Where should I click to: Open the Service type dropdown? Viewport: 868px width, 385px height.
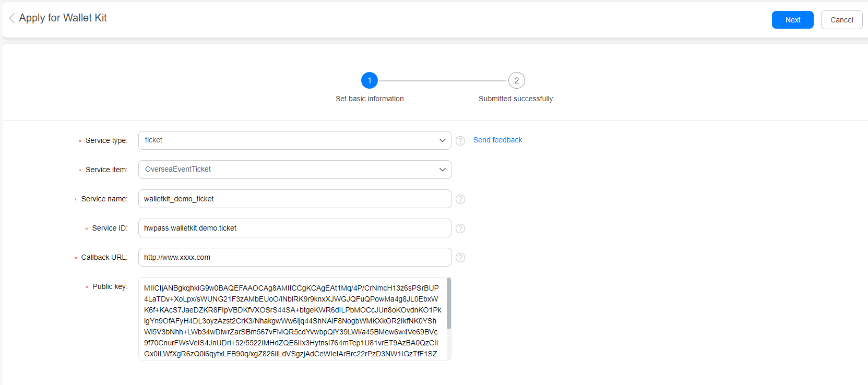click(294, 140)
